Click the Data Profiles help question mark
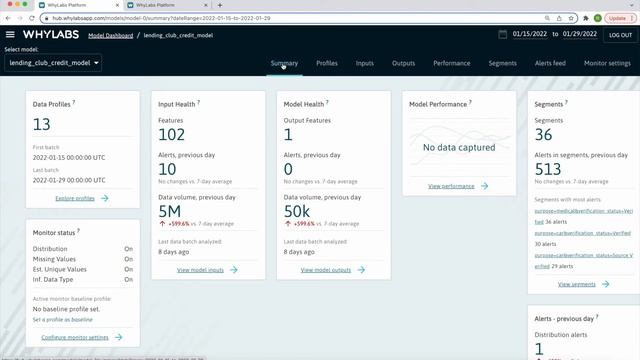The image size is (640, 360). [74, 102]
